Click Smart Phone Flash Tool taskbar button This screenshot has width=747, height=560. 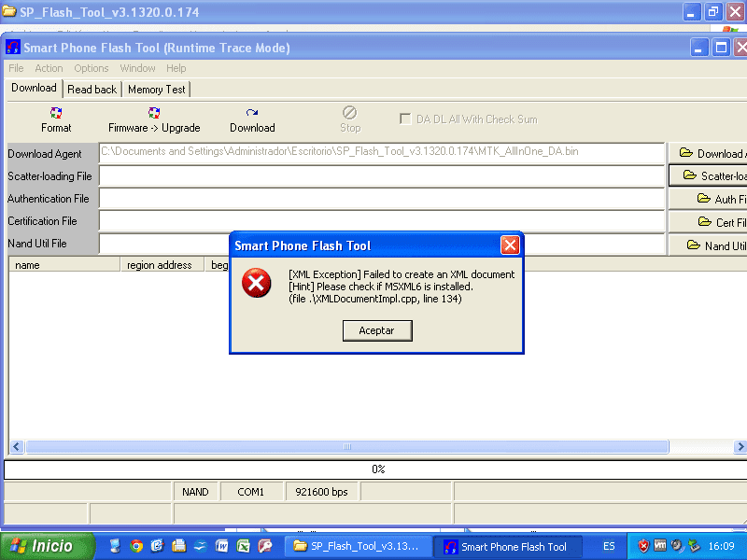pos(507,546)
